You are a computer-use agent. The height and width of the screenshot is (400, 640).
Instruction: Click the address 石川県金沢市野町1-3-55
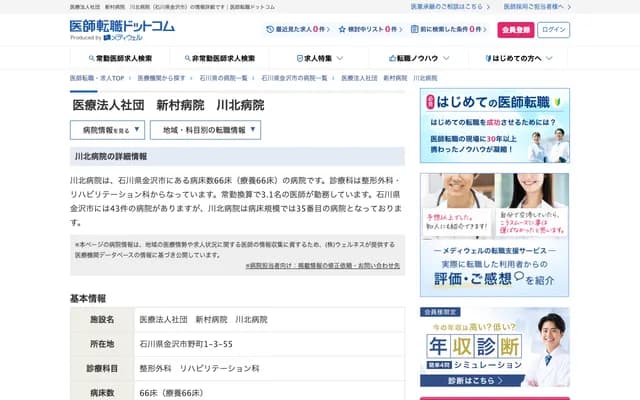[186, 344]
